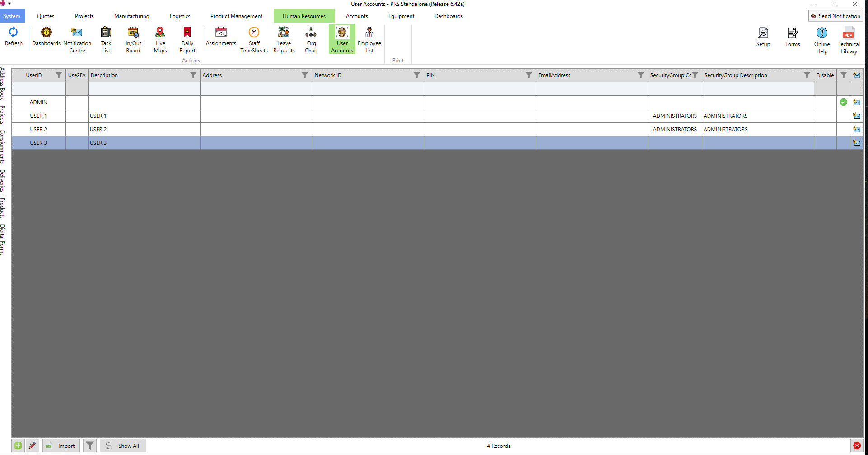
Task: Switch to the Accounts tab
Action: 357,16
